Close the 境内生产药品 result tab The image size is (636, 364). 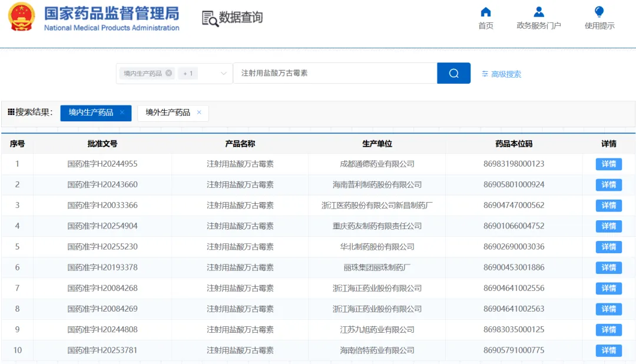tap(122, 112)
